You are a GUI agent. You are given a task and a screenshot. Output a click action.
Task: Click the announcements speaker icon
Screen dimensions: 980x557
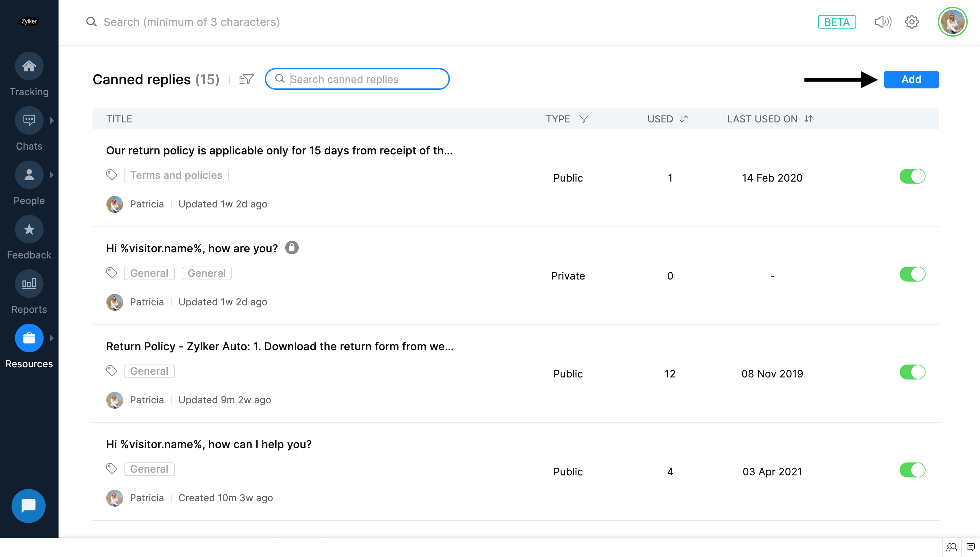pyautogui.click(x=883, y=22)
